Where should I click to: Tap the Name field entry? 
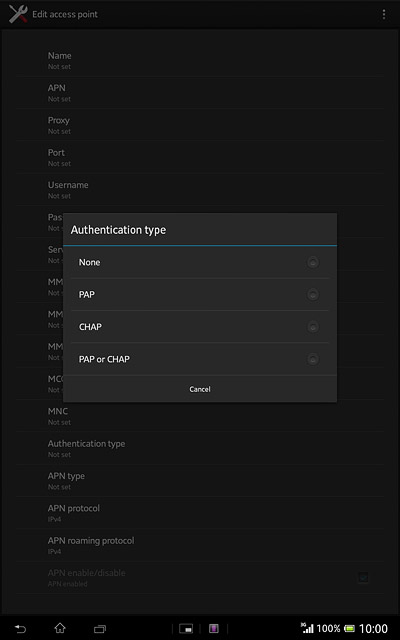click(200, 60)
